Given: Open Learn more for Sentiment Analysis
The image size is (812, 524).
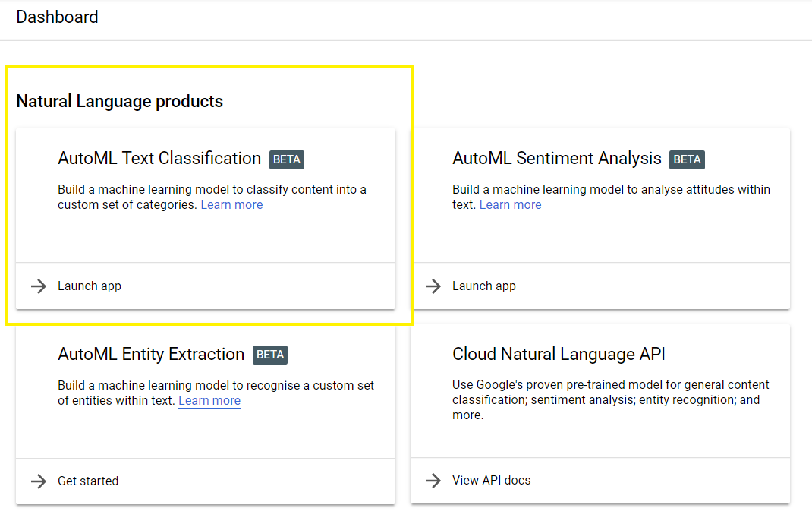Looking at the screenshot, I should [510, 204].
